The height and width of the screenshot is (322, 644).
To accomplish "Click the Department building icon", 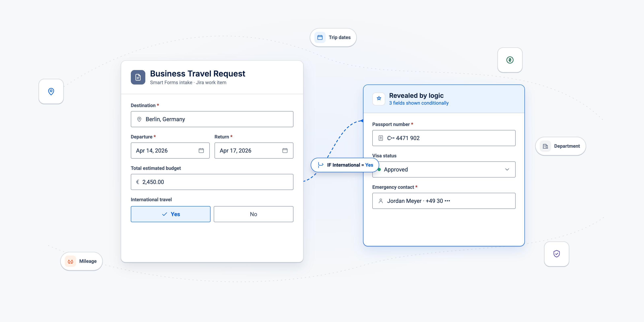I will pos(545,146).
